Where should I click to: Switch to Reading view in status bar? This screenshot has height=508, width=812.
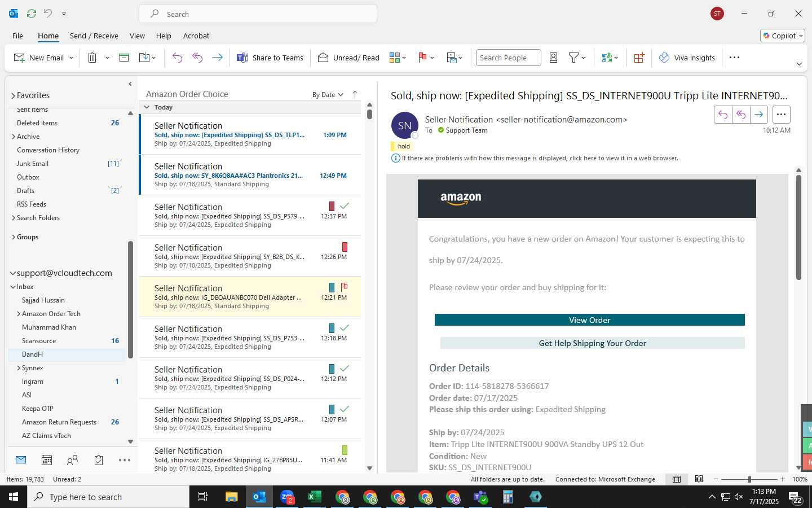699,479
